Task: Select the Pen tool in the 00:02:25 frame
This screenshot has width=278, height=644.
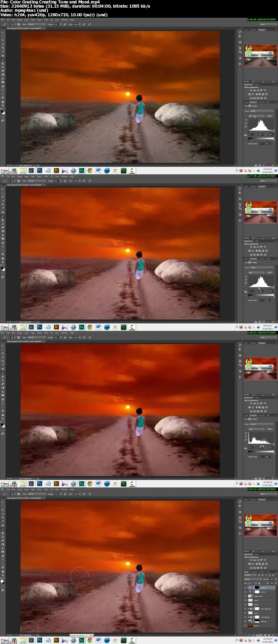Action: point(2,399)
